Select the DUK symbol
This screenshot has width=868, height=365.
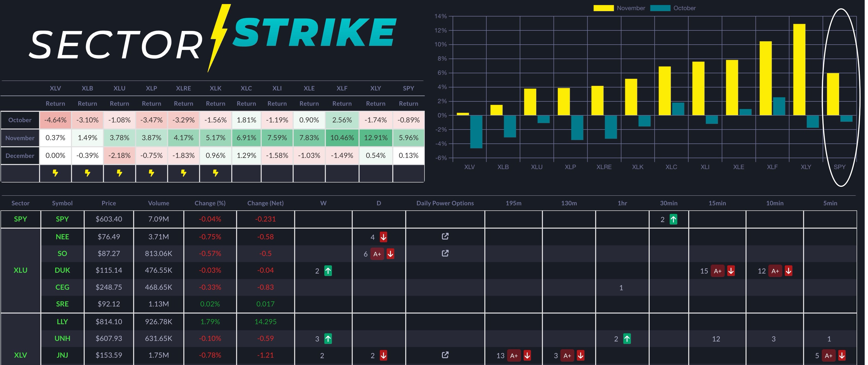62,270
